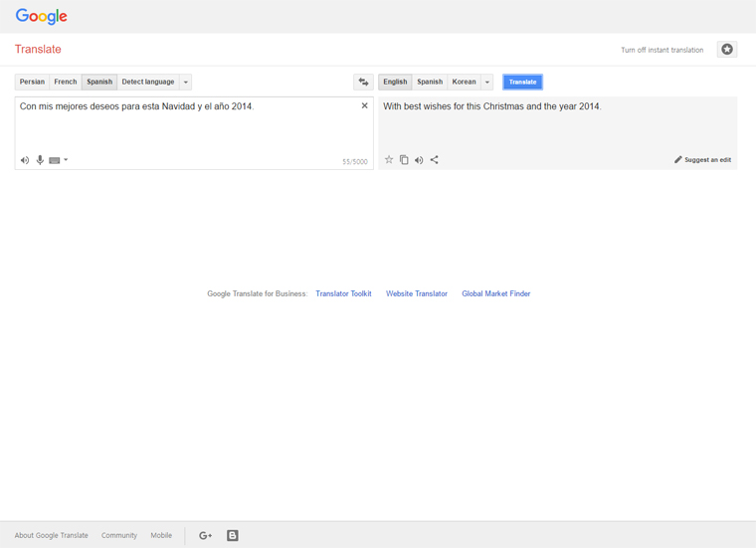
Task: Click the blue Translate button
Action: [x=522, y=82]
